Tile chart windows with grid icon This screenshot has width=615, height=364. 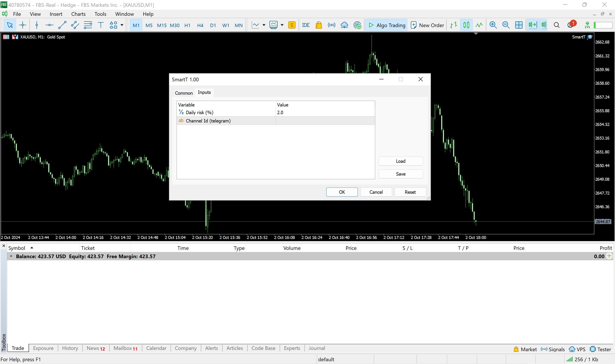[x=518, y=25]
